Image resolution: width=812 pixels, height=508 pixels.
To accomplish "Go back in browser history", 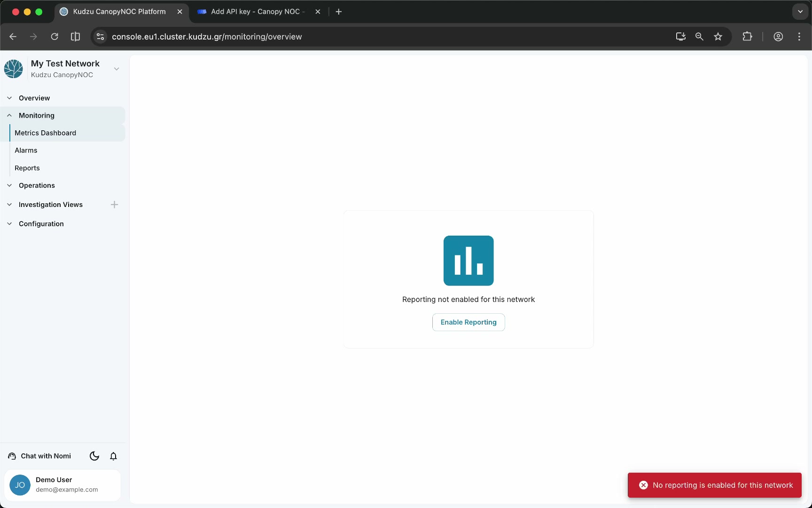I will click(x=13, y=37).
